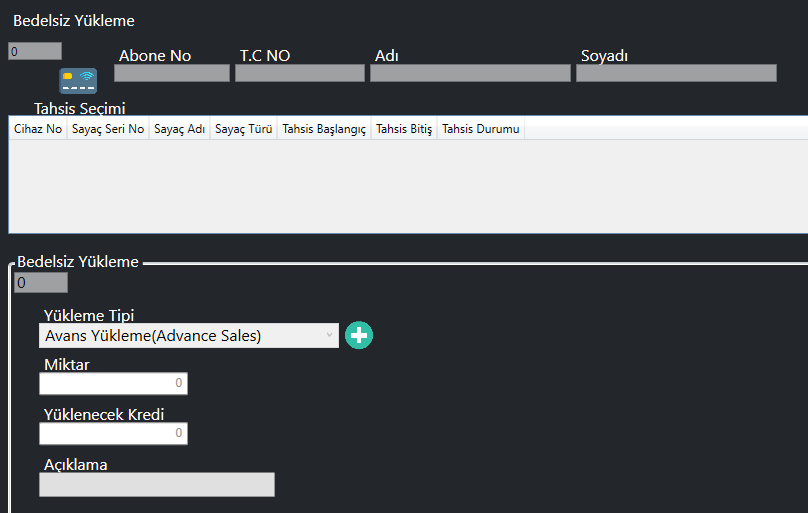Click the smart card reader icon
Viewport: 808px width, 513px height.
(x=78, y=81)
